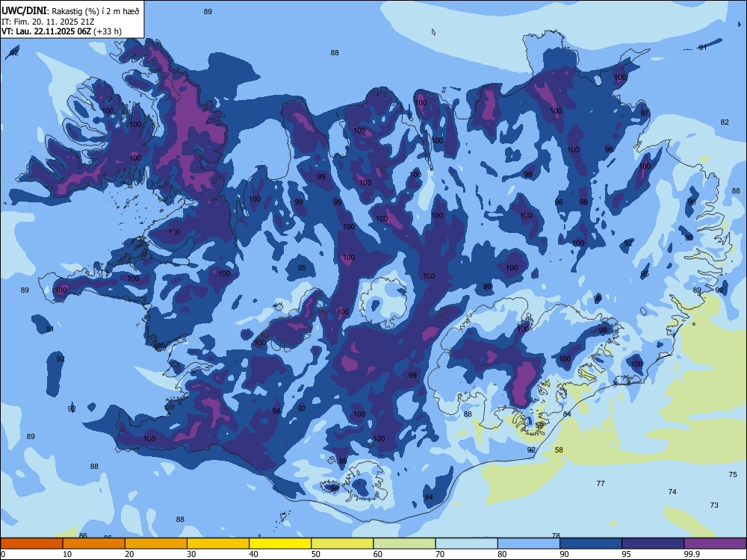The width and height of the screenshot is (747, 560).
Task: Click the legend tick label '90'
Action: pos(564,554)
